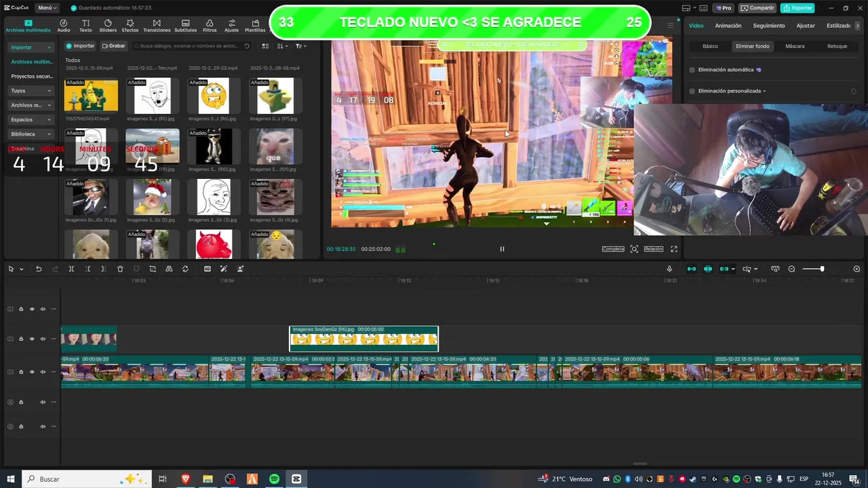Toggle clip linking in timeline toolbar
The image size is (868, 488).
click(724, 269)
